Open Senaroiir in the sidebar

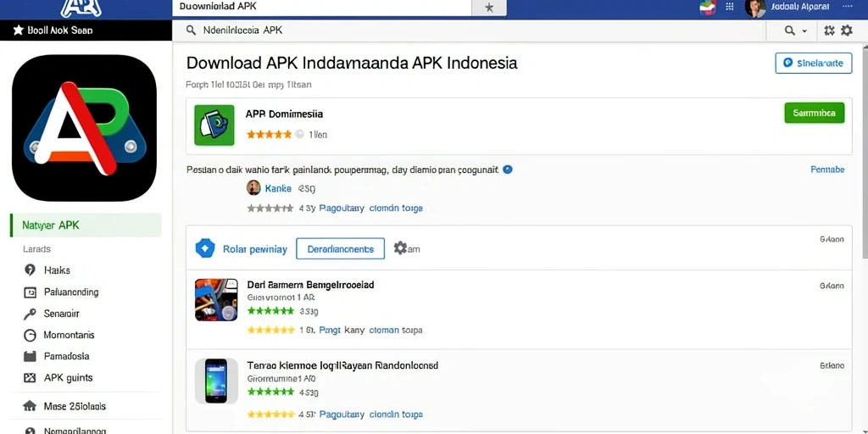[x=61, y=314]
